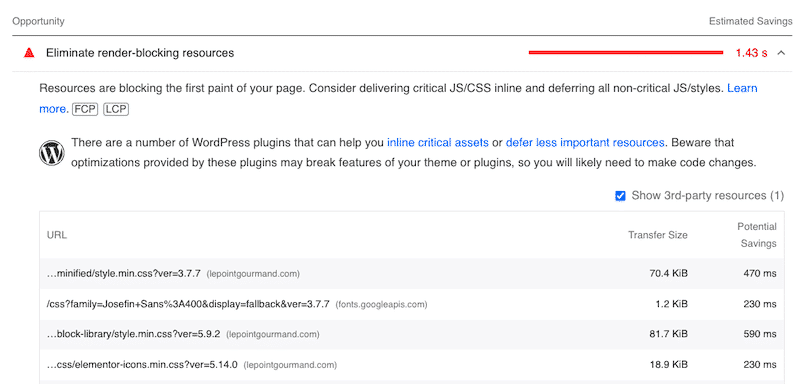800x384 pixels.
Task: Uncheck Show 3rd-party resources checkbox
Action: [620, 196]
